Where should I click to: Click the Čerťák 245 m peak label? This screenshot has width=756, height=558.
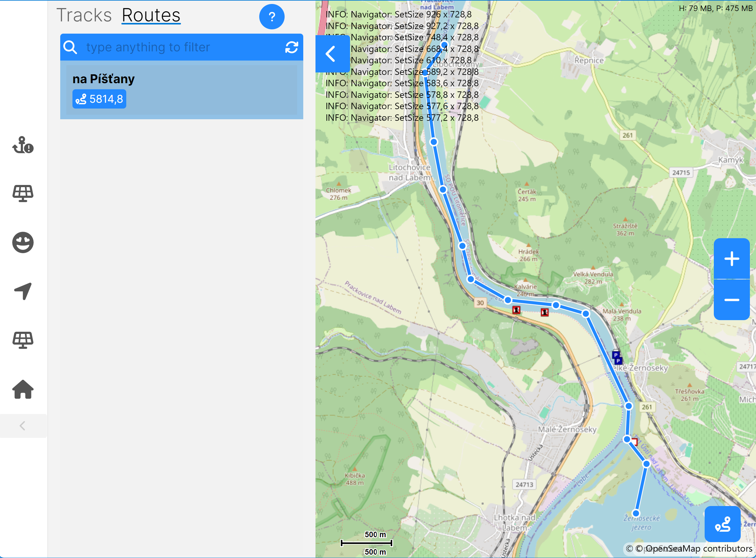[527, 195]
